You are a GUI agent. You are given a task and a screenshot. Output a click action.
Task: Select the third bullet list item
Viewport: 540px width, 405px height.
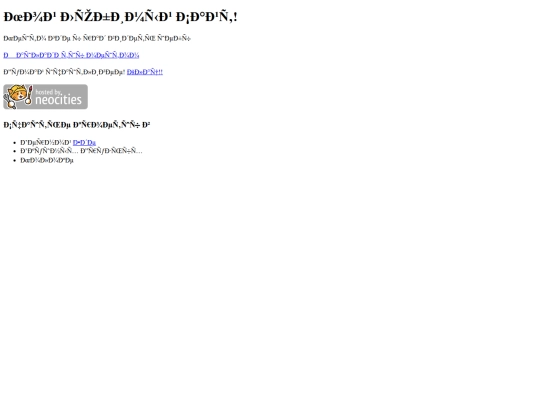point(47,160)
